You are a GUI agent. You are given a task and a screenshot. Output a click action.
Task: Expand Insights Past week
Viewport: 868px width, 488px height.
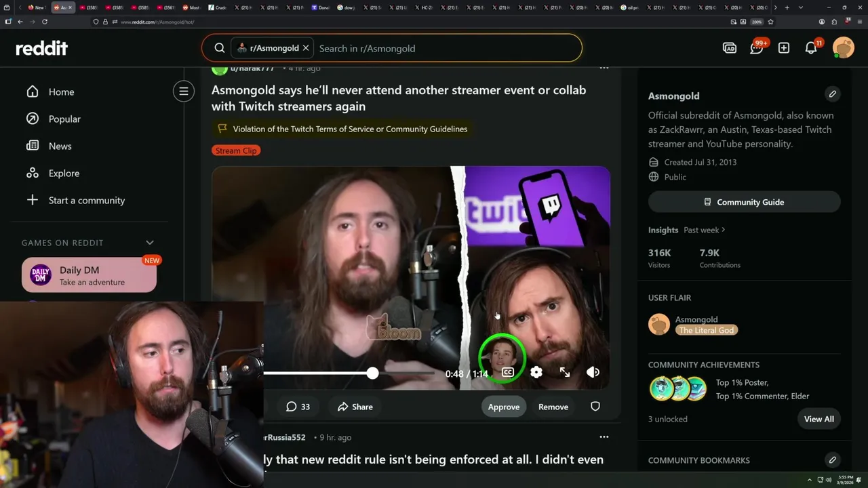[x=704, y=230]
